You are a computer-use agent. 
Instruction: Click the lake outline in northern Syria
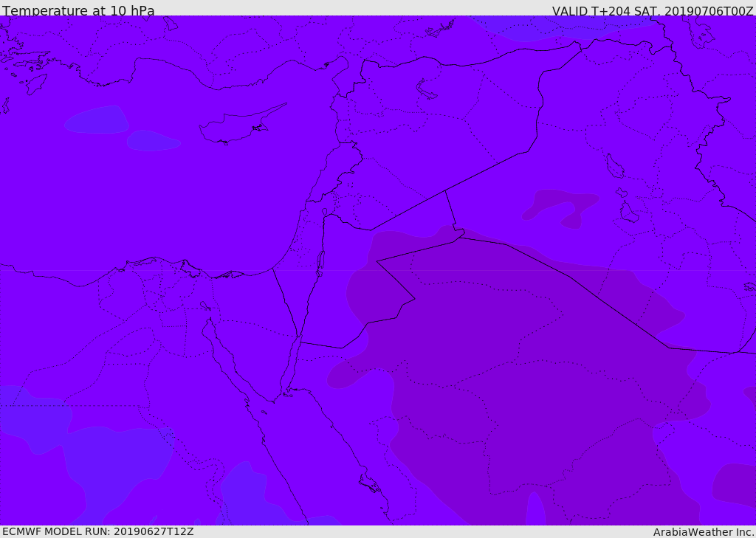[426, 89]
